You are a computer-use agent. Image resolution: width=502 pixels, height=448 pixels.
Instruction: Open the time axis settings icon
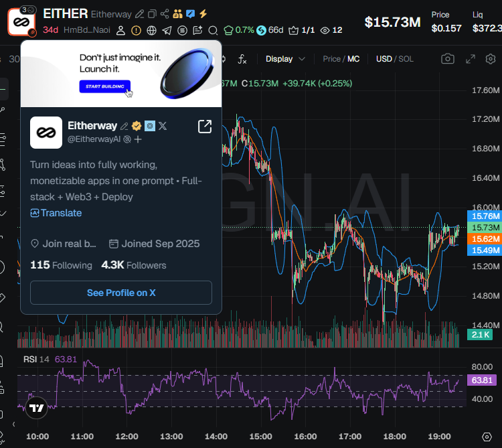(487, 437)
